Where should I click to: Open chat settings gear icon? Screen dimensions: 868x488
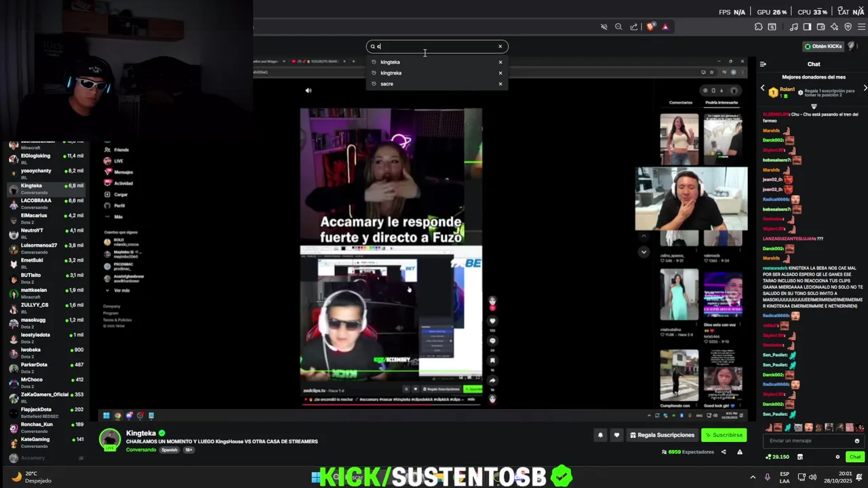click(x=837, y=457)
